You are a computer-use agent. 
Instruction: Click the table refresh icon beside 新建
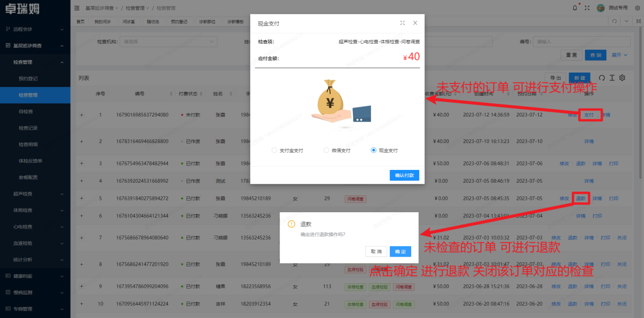(602, 78)
